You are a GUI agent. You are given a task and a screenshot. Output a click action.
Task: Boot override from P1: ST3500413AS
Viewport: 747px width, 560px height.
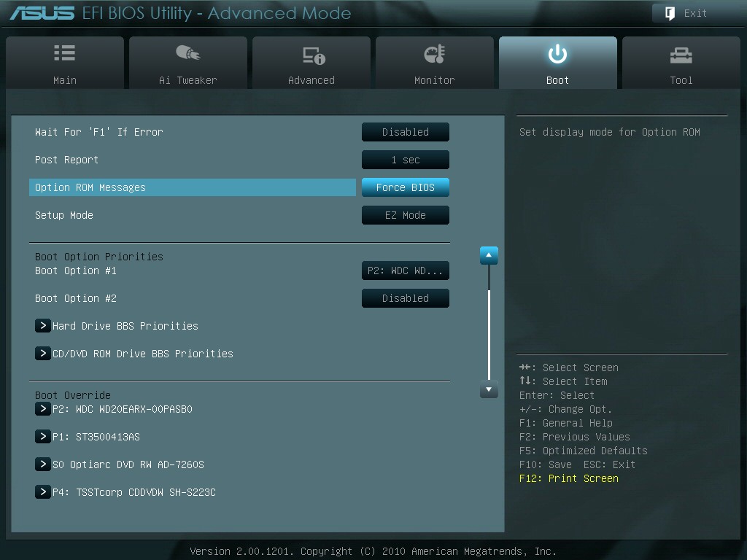(x=96, y=437)
